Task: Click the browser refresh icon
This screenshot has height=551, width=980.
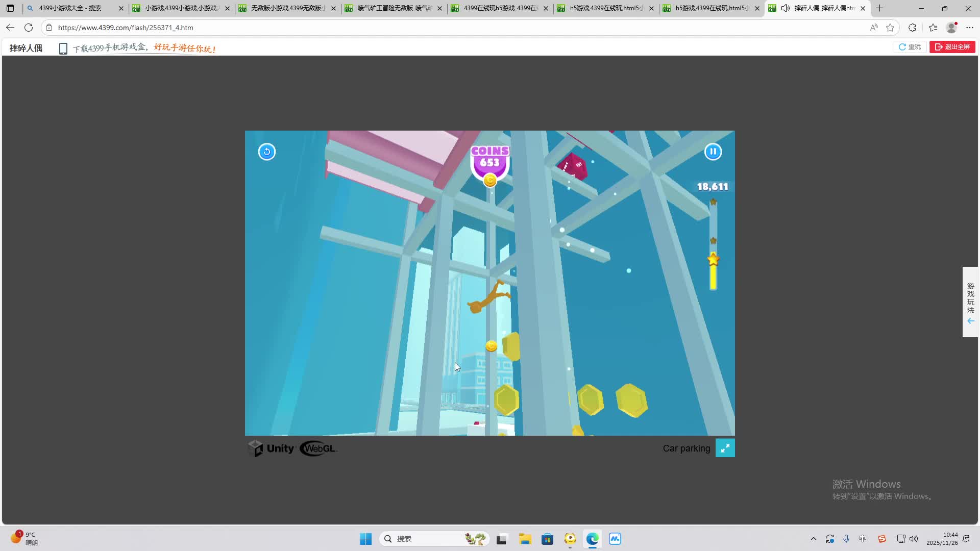Action: (x=29, y=28)
